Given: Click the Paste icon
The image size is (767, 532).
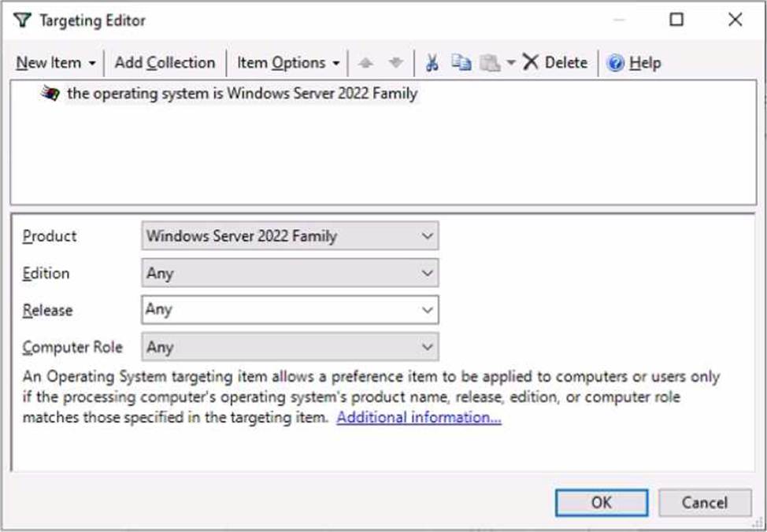Looking at the screenshot, I should click(490, 63).
